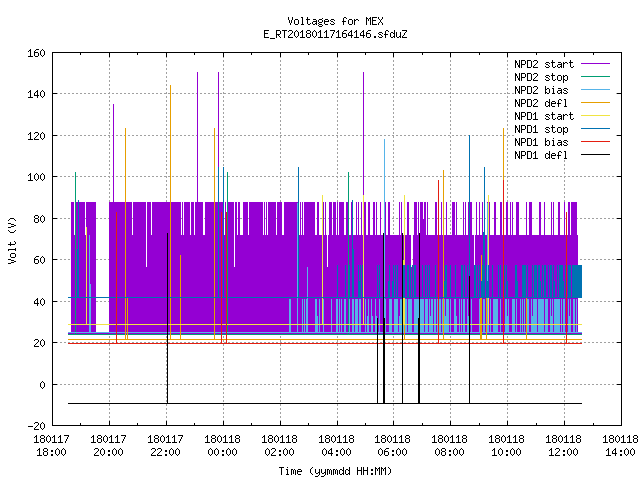Click the x-axis tick '180117 20:00'
Screen dimensions: 640x480
point(109,446)
